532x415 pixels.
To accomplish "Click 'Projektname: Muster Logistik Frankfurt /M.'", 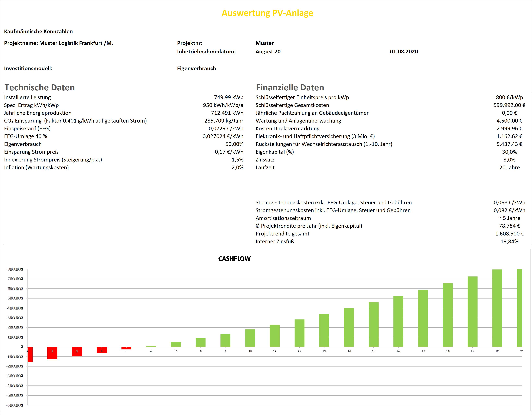I will tap(58, 43).
